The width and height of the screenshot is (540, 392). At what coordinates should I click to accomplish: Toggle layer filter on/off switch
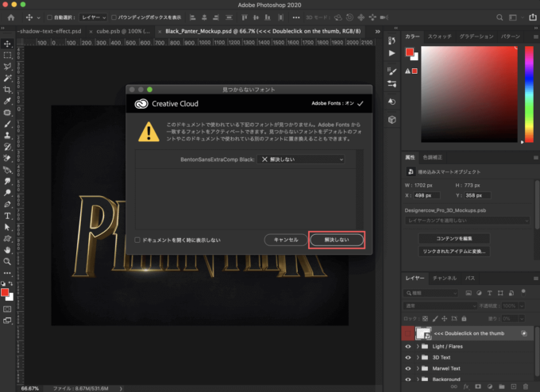(x=523, y=293)
